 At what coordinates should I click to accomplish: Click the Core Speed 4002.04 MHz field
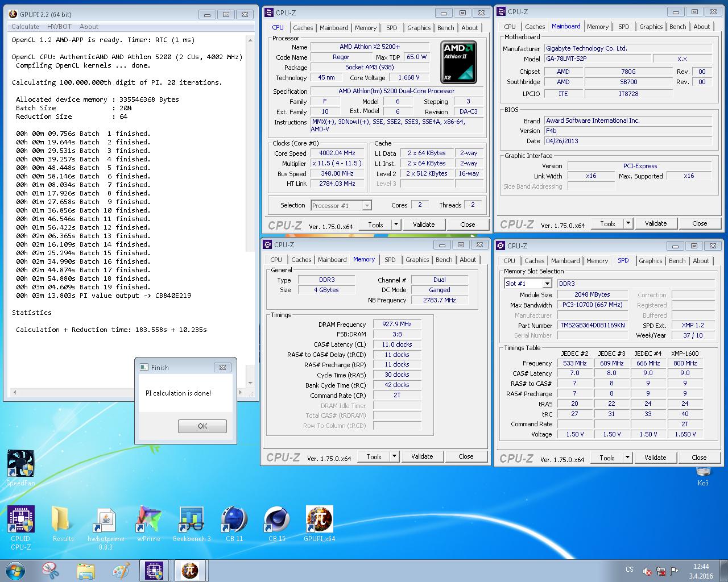(x=337, y=153)
